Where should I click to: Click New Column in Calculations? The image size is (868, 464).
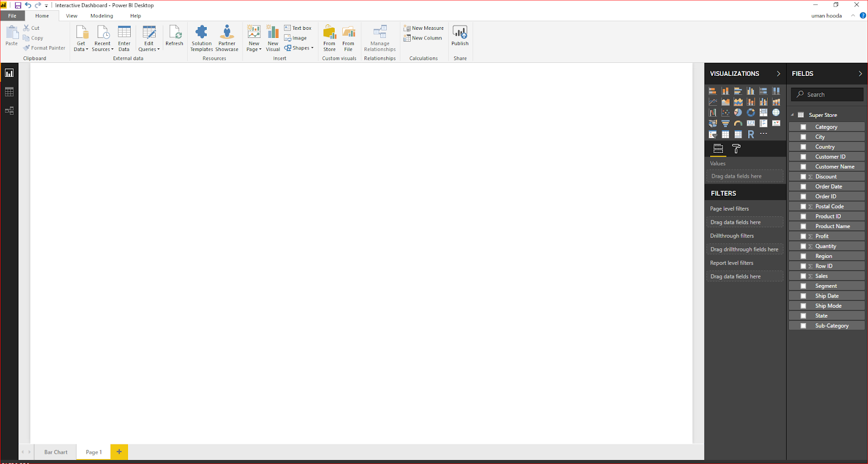(423, 38)
